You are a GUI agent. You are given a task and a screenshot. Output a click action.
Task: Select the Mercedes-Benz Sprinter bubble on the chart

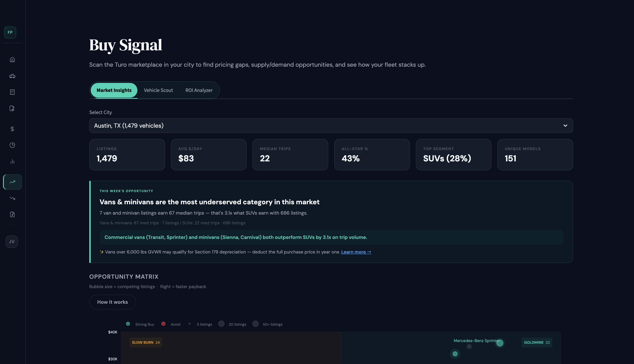click(x=500, y=343)
